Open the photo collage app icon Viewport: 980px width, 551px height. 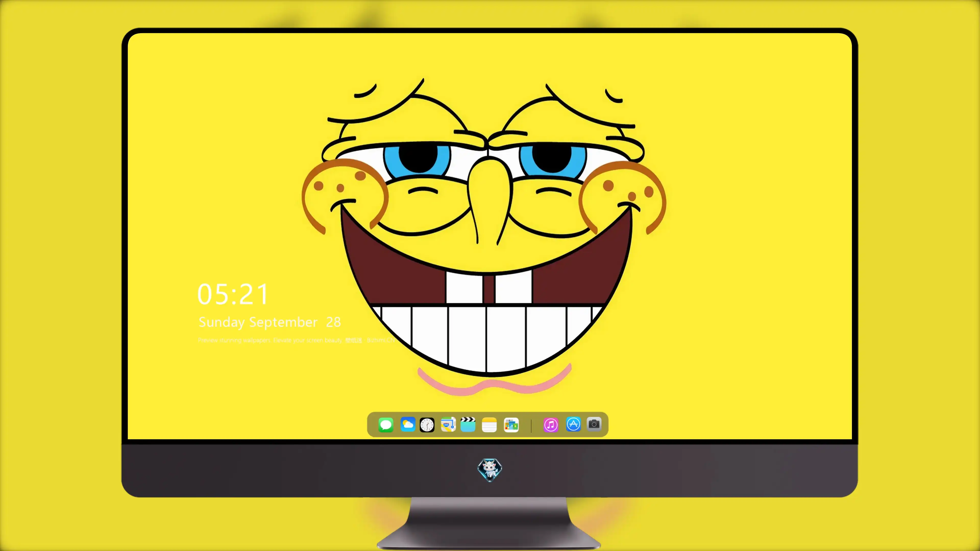coord(511,425)
